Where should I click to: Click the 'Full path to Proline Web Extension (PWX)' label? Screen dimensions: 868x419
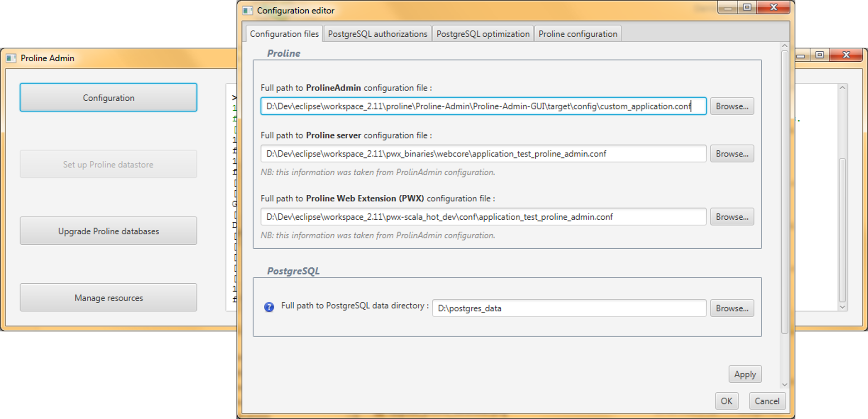378,198
